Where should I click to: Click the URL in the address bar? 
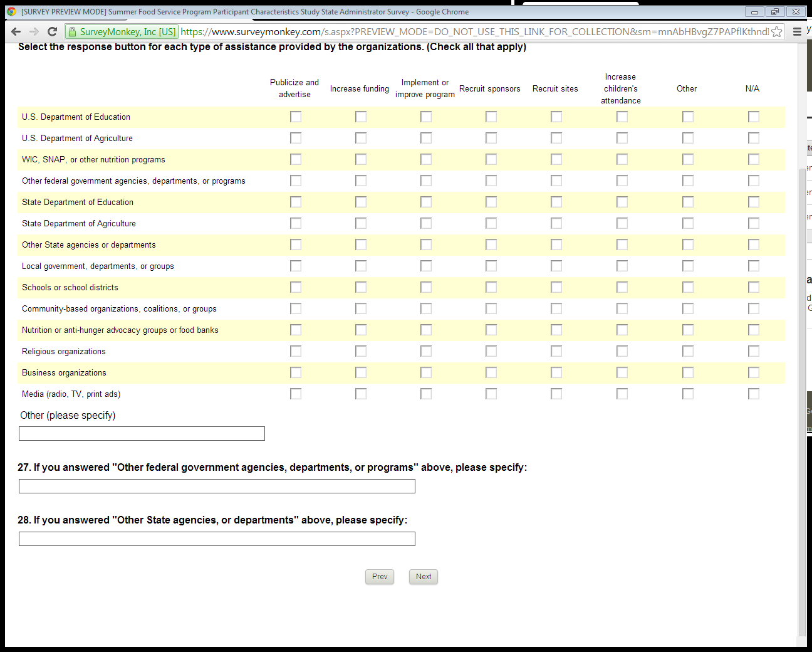[x=470, y=32]
